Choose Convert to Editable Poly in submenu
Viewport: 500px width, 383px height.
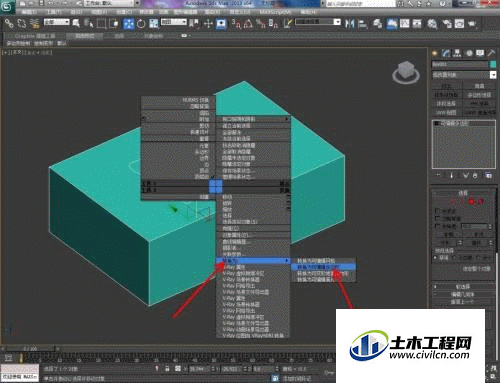[323, 267]
